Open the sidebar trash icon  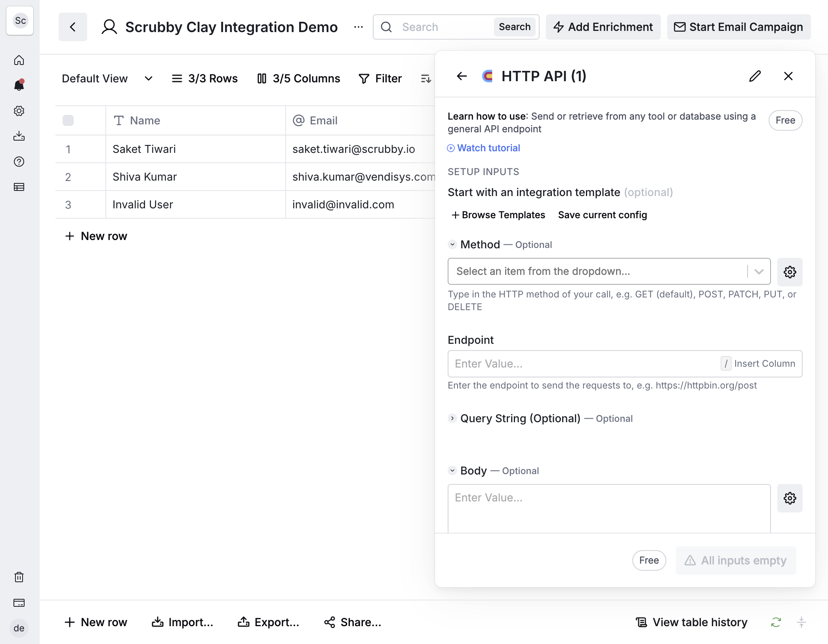[x=19, y=577]
